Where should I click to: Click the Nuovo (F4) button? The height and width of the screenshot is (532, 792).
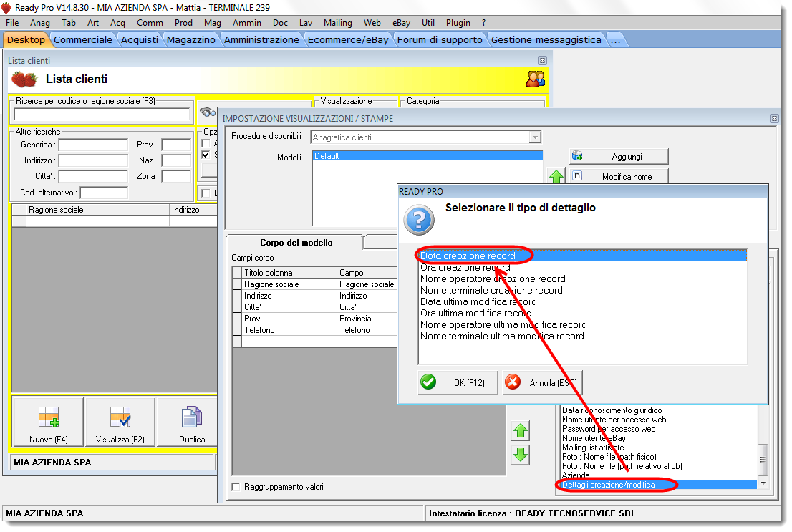49,422
